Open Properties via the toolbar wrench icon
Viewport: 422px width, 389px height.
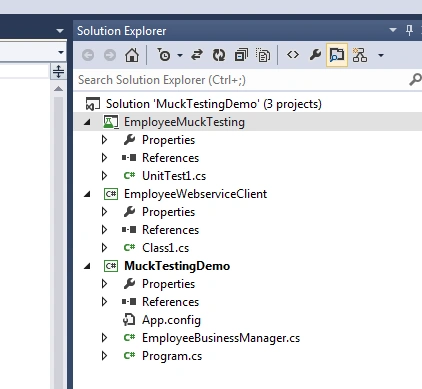315,55
